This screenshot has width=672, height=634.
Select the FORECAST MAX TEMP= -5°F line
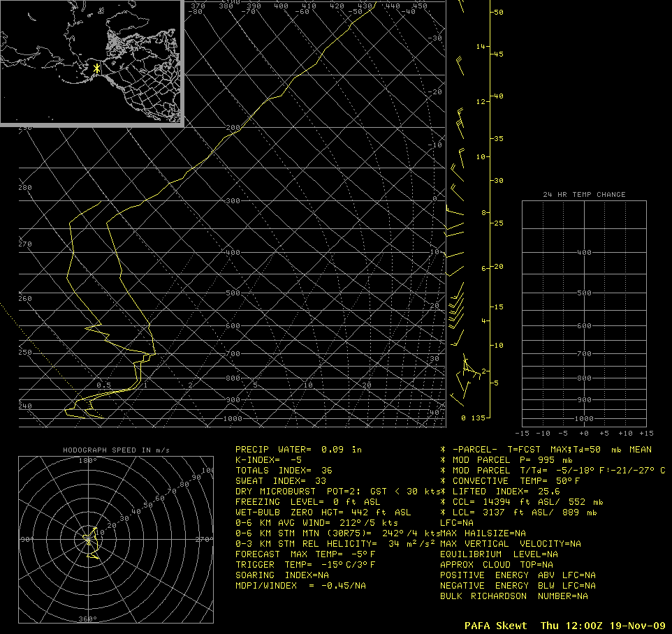coord(305,554)
